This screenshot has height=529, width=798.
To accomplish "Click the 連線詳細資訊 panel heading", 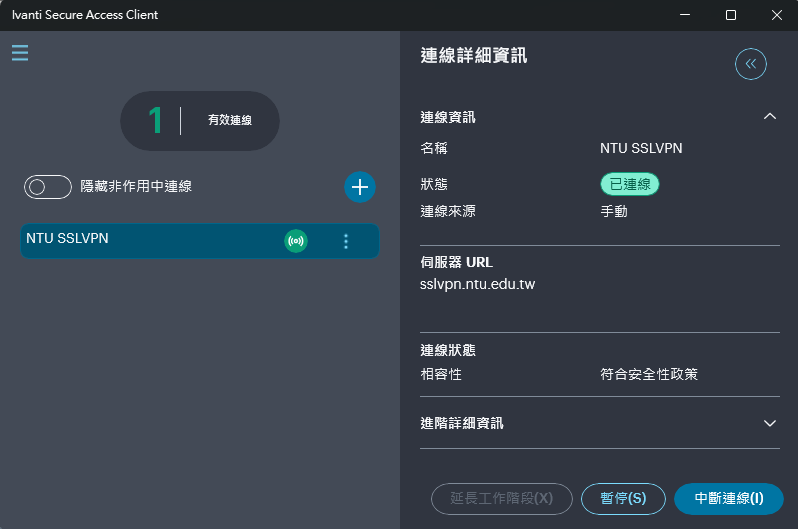I will [474, 57].
